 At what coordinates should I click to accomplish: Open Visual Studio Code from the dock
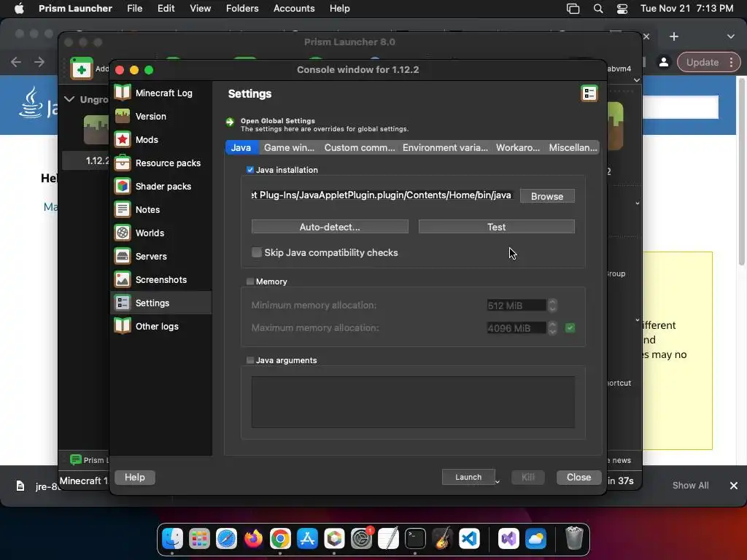point(469,539)
